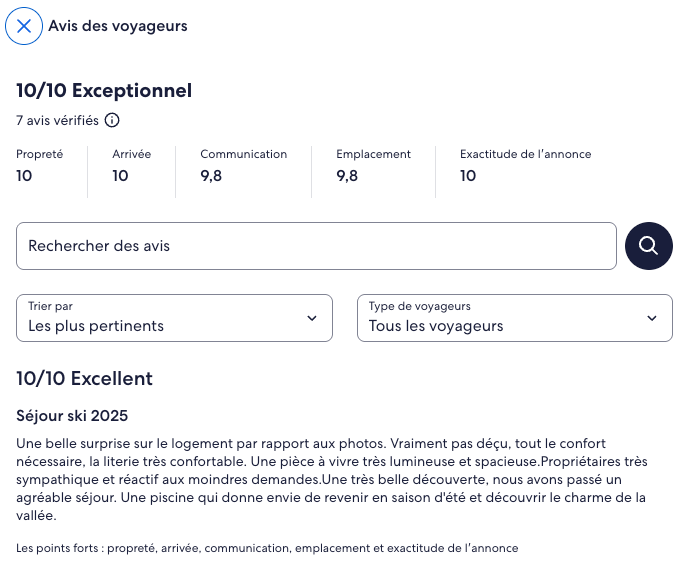Select the Propreté rating category
Screen dimensions: 697x564
pyautogui.click(x=40, y=166)
